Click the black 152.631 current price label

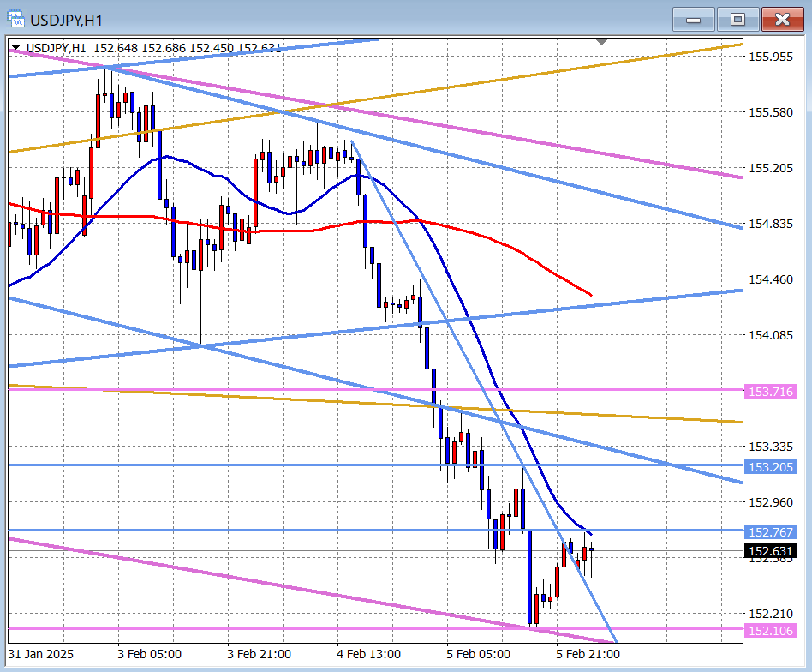[x=771, y=551]
